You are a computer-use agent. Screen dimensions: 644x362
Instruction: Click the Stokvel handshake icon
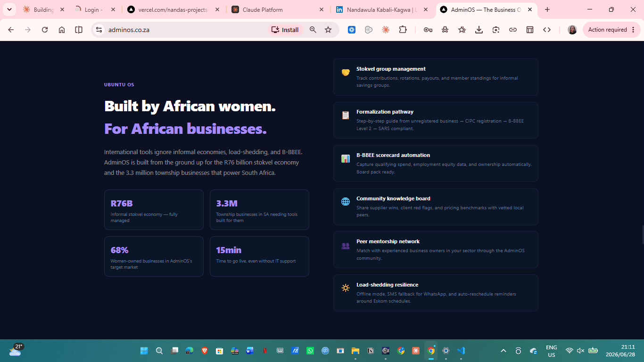pos(346,72)
